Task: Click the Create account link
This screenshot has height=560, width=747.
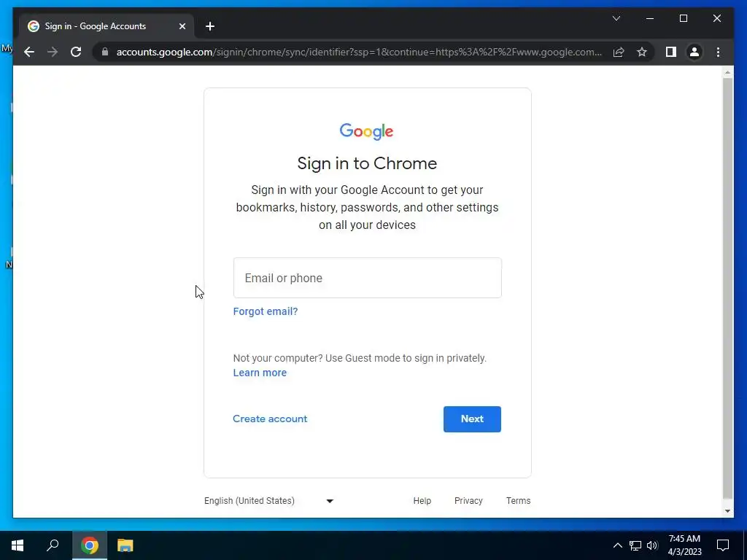Action: coord(270,419)
